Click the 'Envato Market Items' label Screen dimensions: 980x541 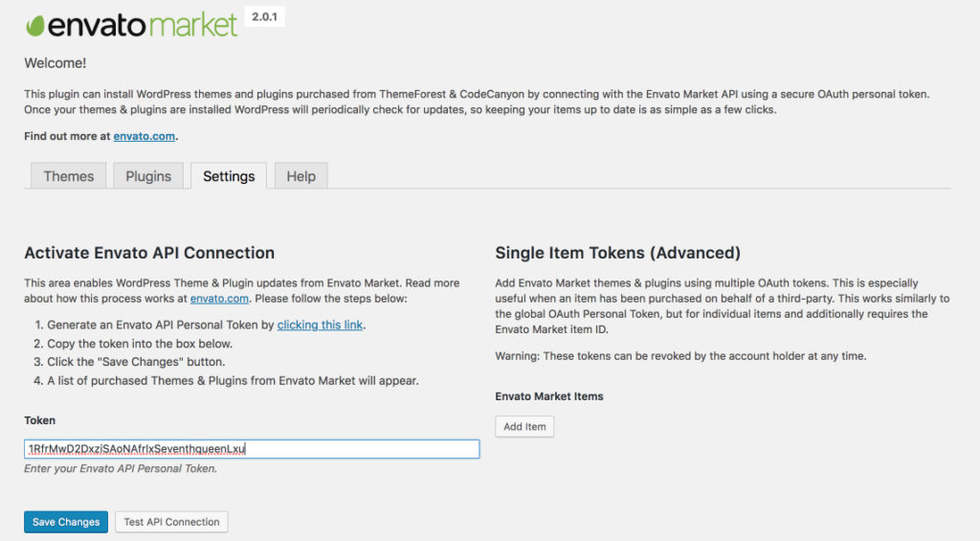[549, 396]
